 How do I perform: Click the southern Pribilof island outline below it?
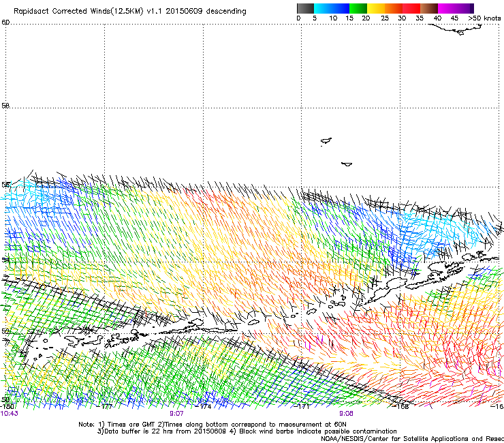coord(347,164)
